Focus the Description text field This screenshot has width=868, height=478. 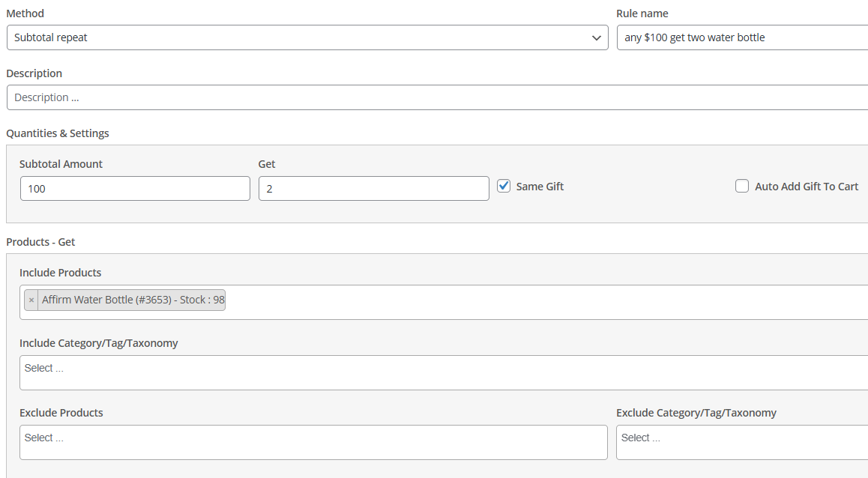pyautogui.click(x=435, y=97)
